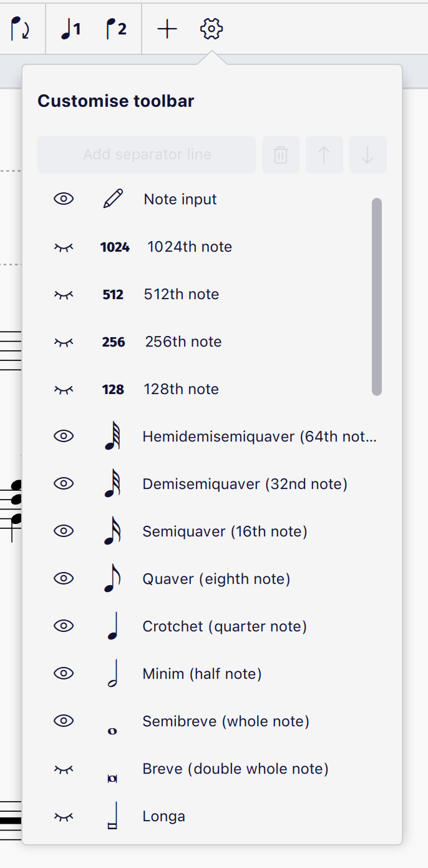
Task: Click the Crotchet note icon
Action: (112, 626)
